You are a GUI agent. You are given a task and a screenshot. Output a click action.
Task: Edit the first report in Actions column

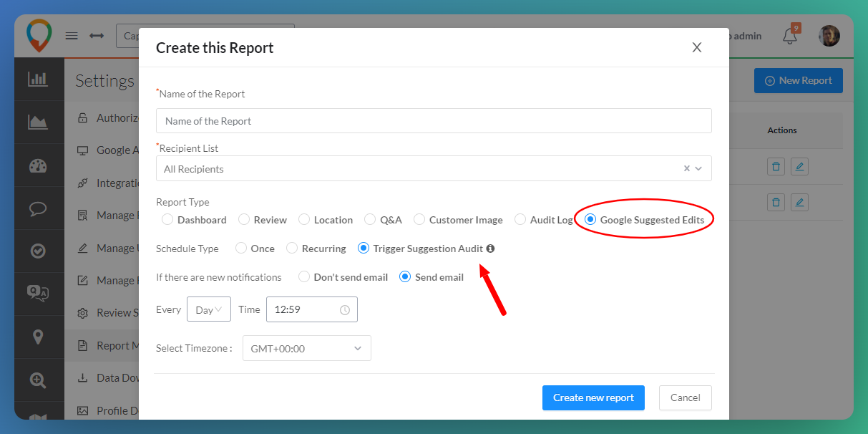[799, 167]
